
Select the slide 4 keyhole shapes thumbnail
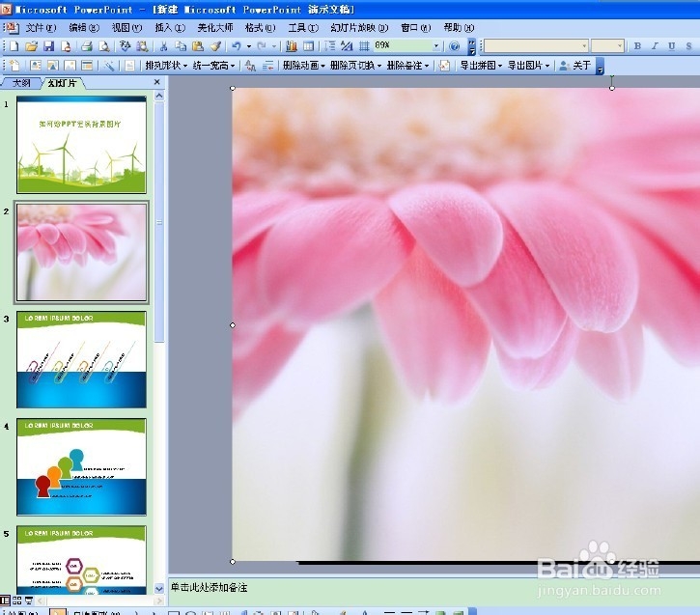tap(81, 467)
